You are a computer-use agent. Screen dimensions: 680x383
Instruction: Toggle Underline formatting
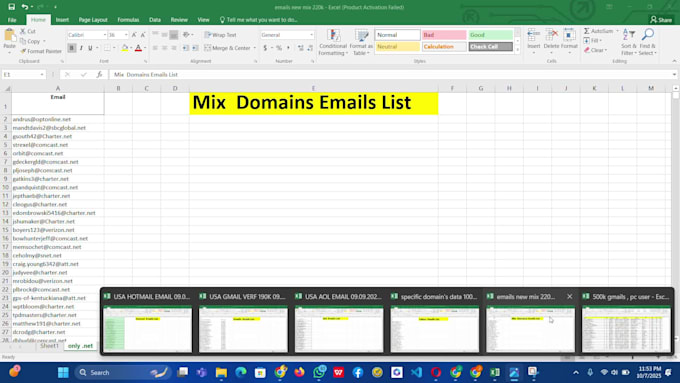(x=90, y=48)
